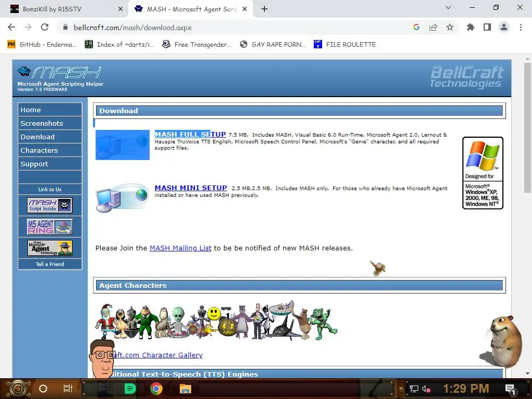Viewport: 532px width, 399px height.
Task: Click the page vertical scrollbar thumb
Action: click(x=527, y=127)
